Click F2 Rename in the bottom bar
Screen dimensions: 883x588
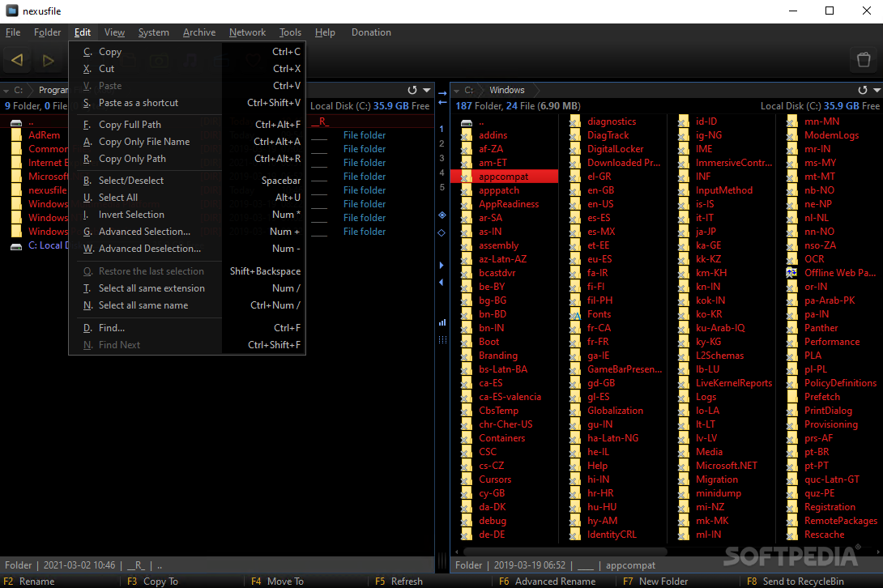click(x=29, y=582)
